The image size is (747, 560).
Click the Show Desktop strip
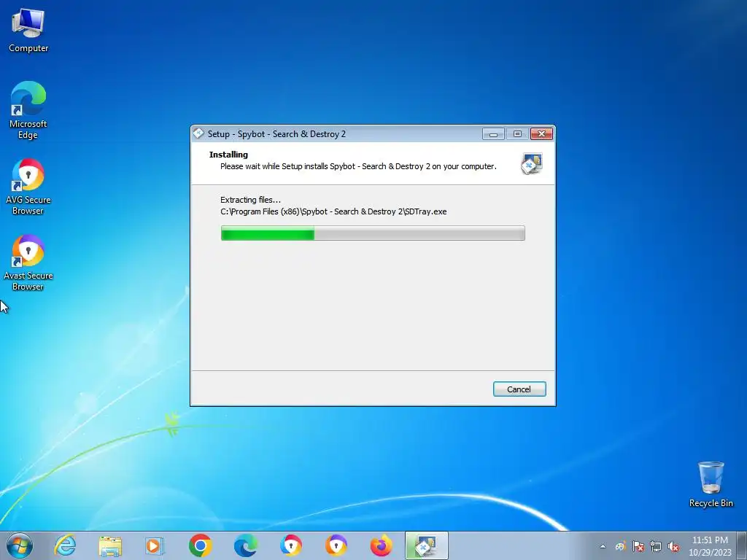(x=742, y=545)
